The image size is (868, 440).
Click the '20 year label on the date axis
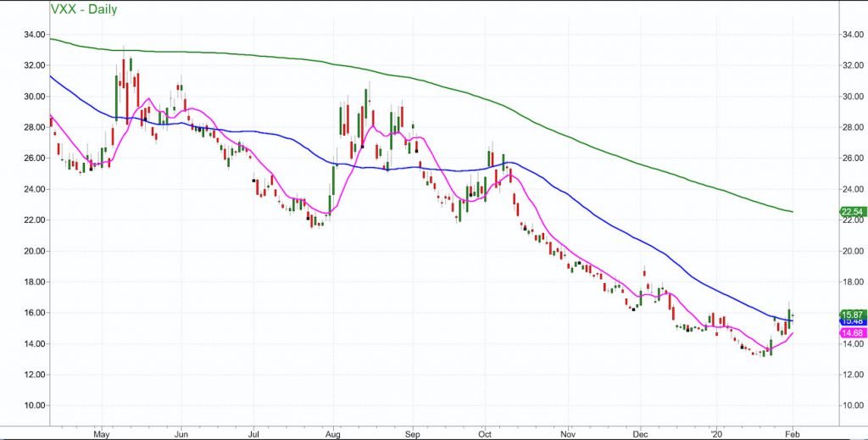pyautogui.click(x=716, y=433)
